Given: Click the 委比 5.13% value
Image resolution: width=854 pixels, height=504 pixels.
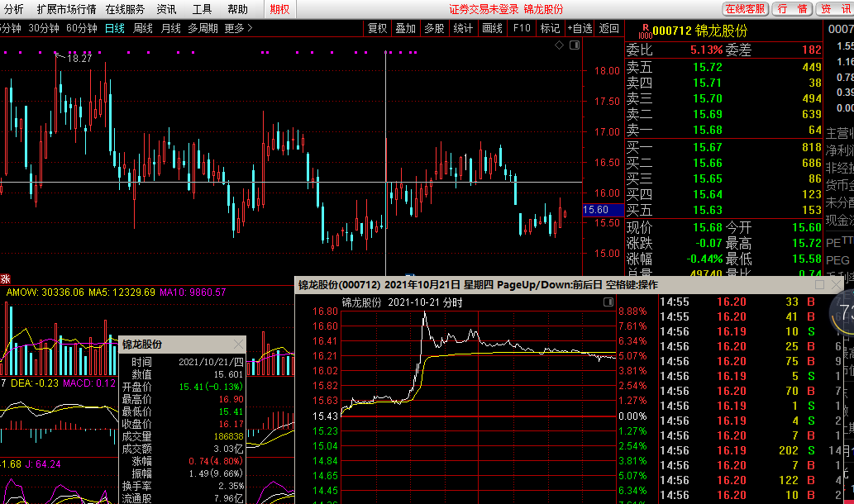Looking at the screenshot, I should pyautogui.click(x=706, y=50).
